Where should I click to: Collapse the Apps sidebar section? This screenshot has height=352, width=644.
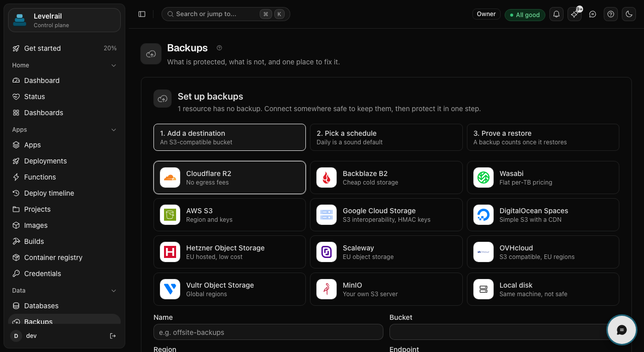tap(114, 130)
